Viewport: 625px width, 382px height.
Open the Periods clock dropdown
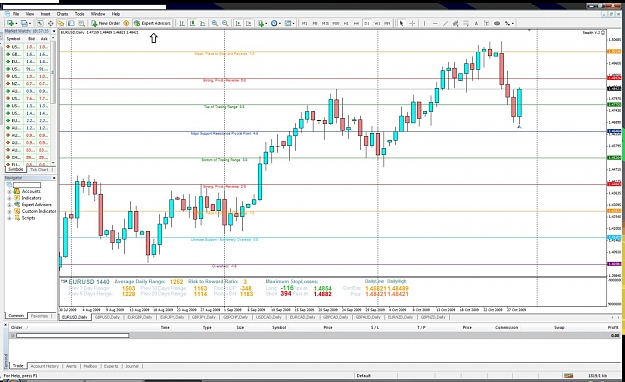pyautogui.click(x=275, y=23)
